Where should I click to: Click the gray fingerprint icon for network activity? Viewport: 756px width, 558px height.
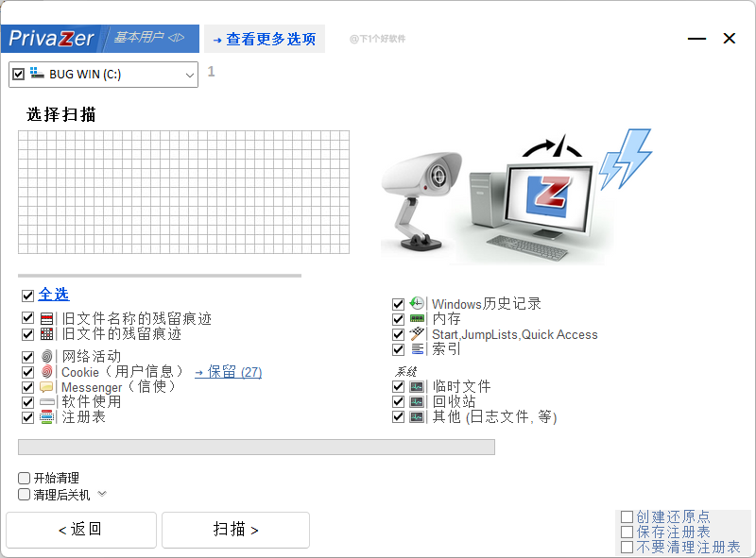tap(46, 357)
